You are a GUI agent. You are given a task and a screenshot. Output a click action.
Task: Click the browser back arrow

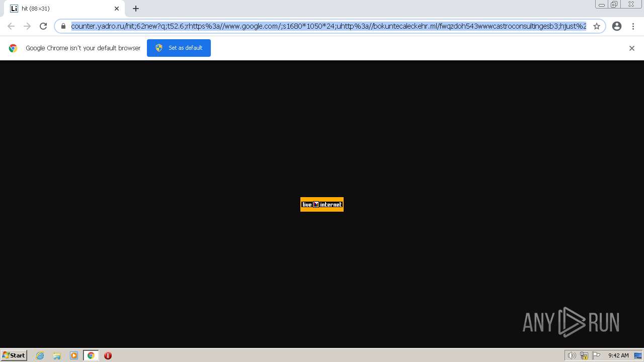point(11,26)
